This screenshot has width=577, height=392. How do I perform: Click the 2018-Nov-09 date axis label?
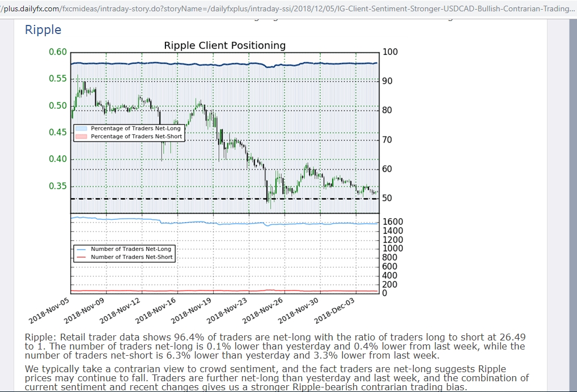84,311
